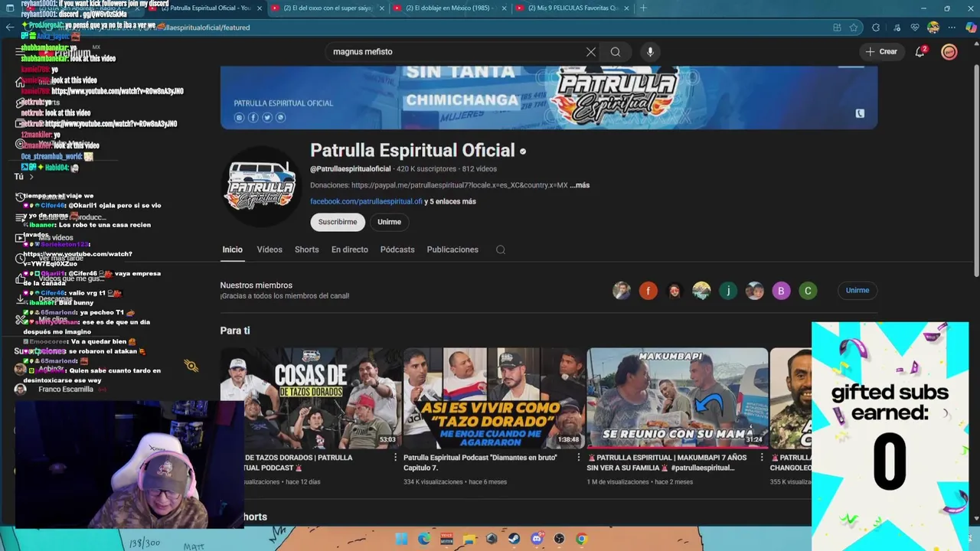This screenshot has height=551, width=980.
Task: Click the green C member avatar
Action: point(808,291)
